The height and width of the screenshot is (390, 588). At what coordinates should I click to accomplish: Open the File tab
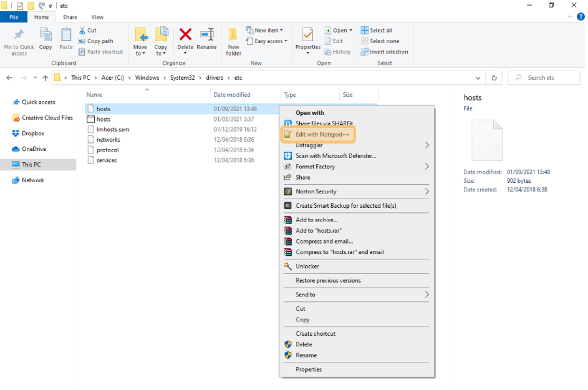click(14, 17)
